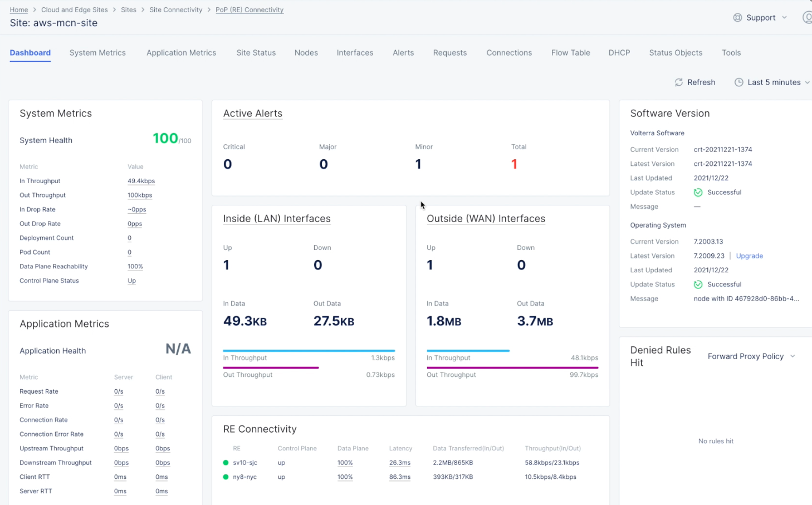Screen dimensions: 812x505
Task: Click the green status dot next to ny8-nyc
Action: pyautogui.click(x=226, y=477)
